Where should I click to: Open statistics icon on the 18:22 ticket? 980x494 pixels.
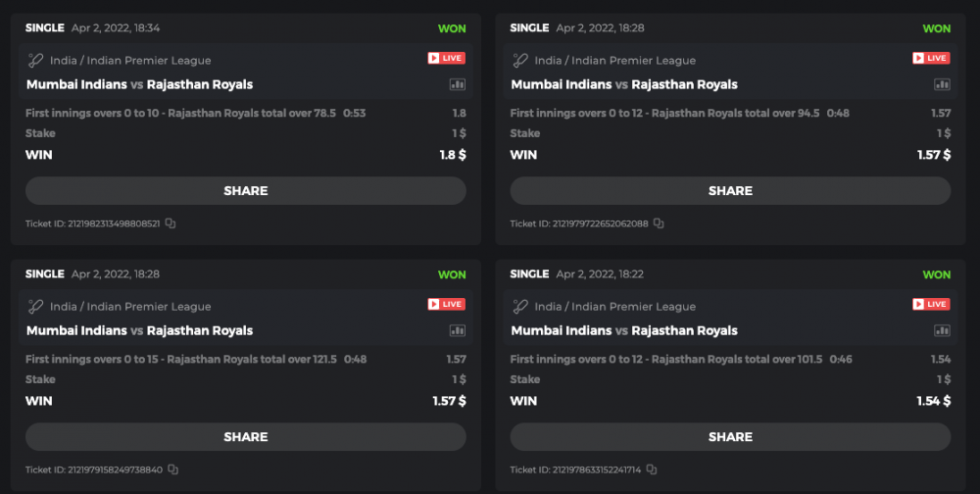point(942,330)
